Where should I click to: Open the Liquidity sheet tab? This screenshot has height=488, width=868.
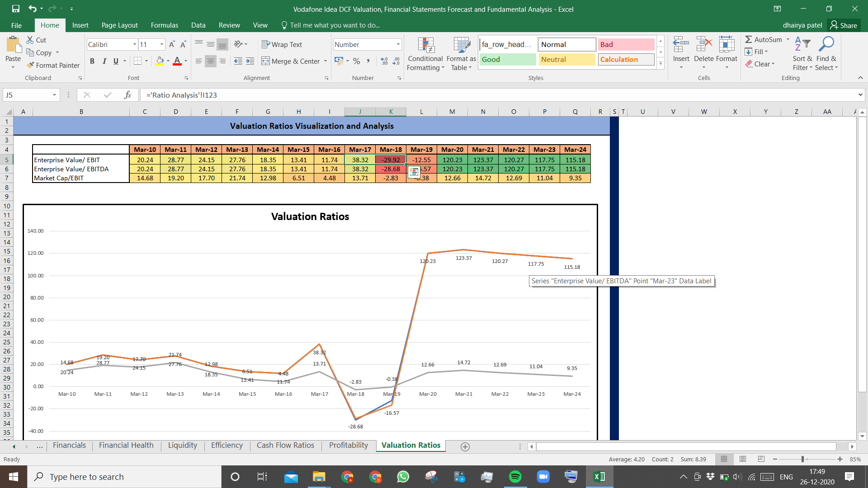tap(183, 445)
